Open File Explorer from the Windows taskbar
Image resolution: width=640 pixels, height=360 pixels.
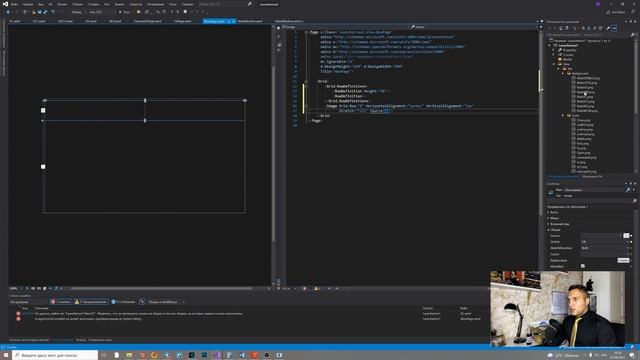tap(129, 355)
